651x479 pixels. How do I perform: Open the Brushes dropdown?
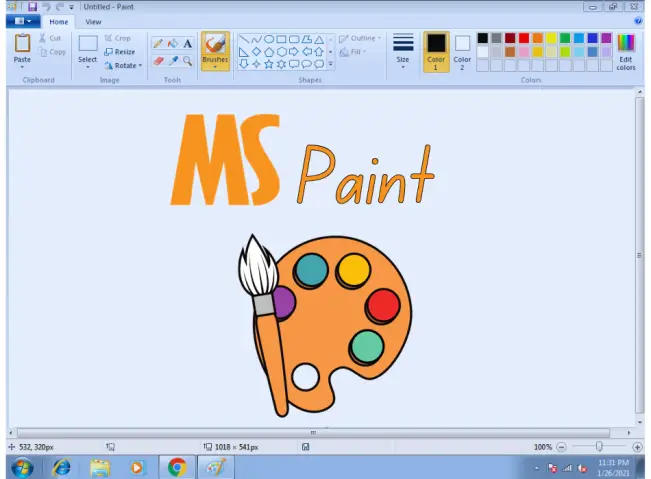click(215, 67)
